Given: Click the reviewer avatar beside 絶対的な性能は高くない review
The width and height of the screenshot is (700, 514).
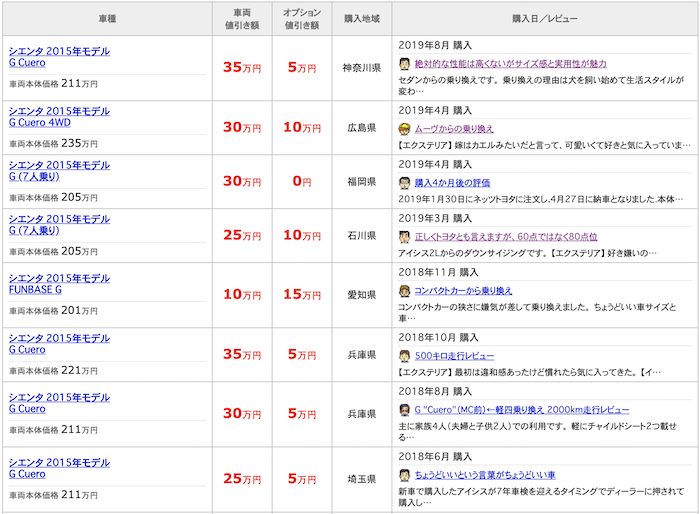Looking at the screenshot, I should click(404, 64).
